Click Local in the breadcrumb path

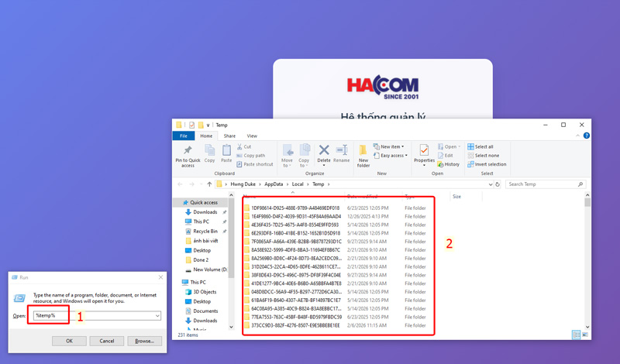tap(298, 184)
